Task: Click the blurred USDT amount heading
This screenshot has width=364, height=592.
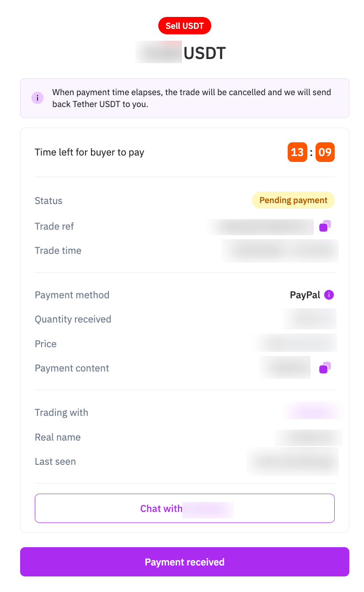Action: [x=159, y=53]
